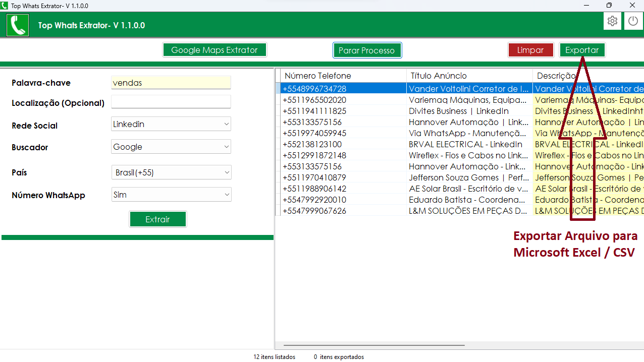Stop extraction with Parar Processo

point(367,50)
